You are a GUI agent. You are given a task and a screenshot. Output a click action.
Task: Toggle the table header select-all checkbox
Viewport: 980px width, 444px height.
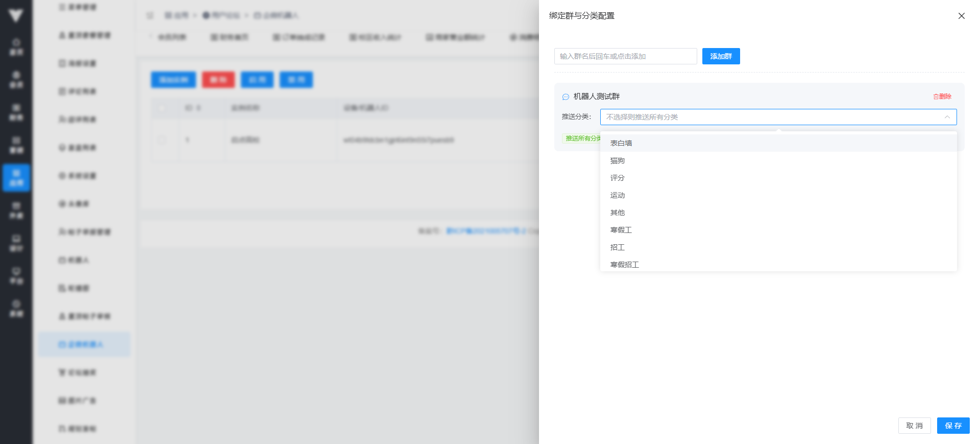(x=162, y=108)
